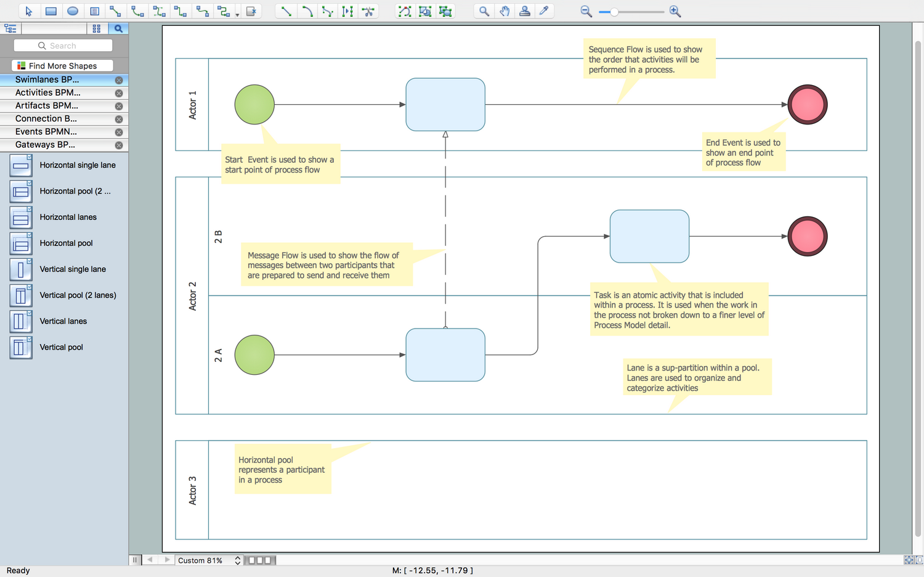Choose the smart right-angle connector tool
The width and height of the screenshot is (924, 577).
point(180,11)
